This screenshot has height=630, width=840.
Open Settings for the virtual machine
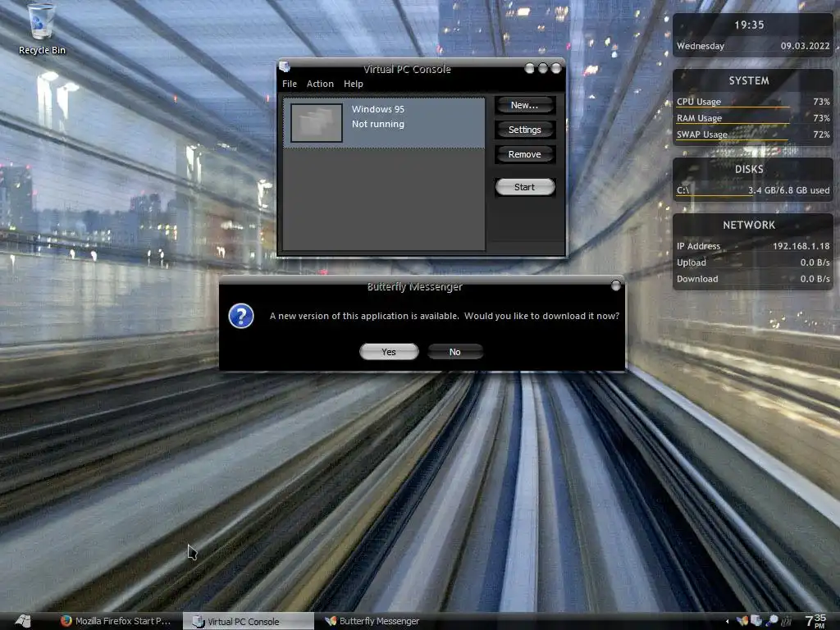click(x=524, y=130)
